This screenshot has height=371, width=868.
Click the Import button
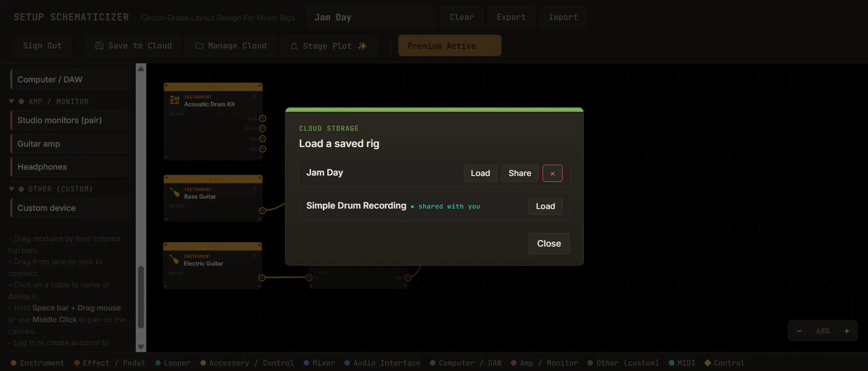pyautogui.click(x=563, y=17)
